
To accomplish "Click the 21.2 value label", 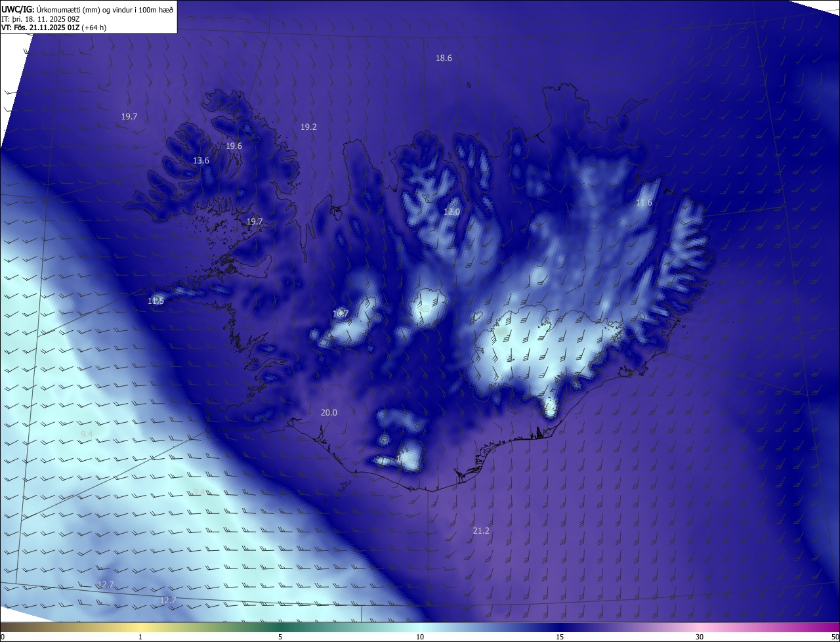I will tap(481, 531).
